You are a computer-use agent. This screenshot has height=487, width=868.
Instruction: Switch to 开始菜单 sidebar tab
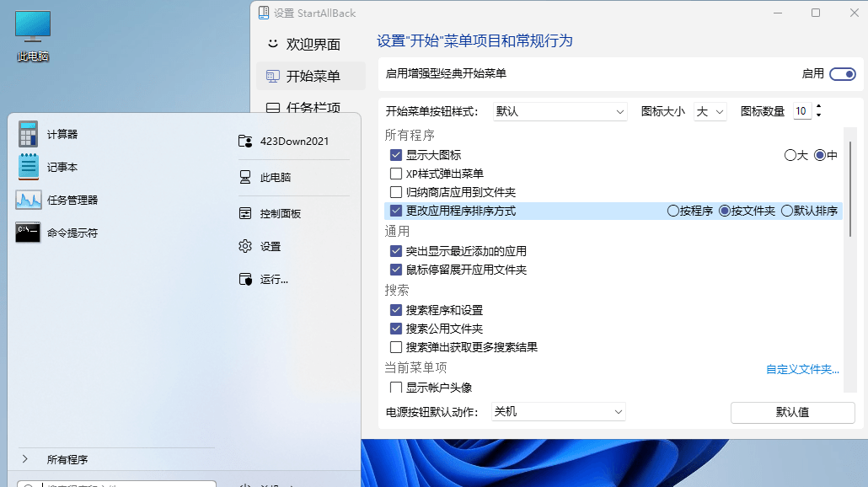(311, 76)
